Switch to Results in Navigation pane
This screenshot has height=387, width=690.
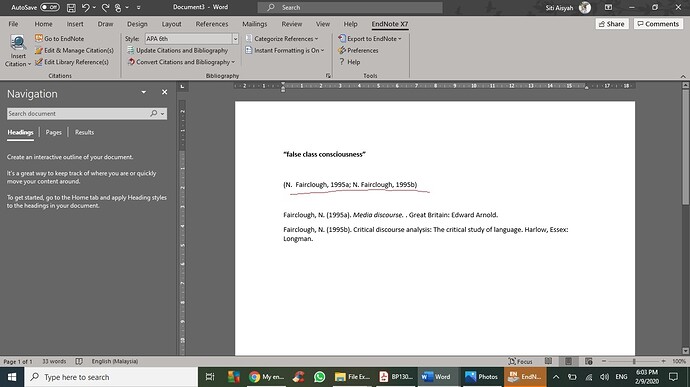[x=84, y=132]
